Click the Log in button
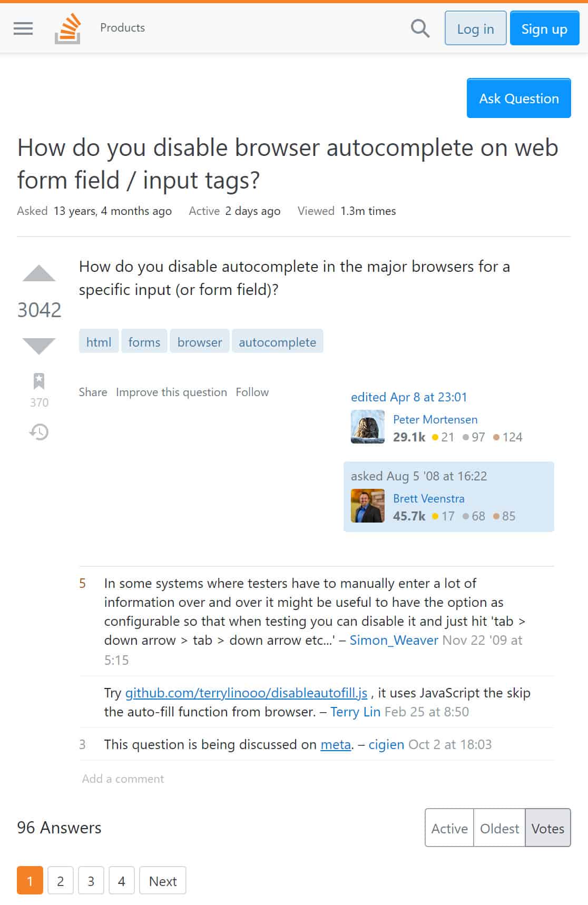The height and width of the screenshot is (905, 588). [475, 28]
